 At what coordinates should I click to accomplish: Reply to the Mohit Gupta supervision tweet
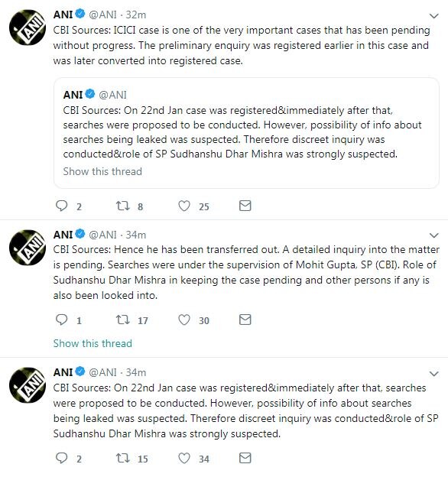click(x=62, y=320)
